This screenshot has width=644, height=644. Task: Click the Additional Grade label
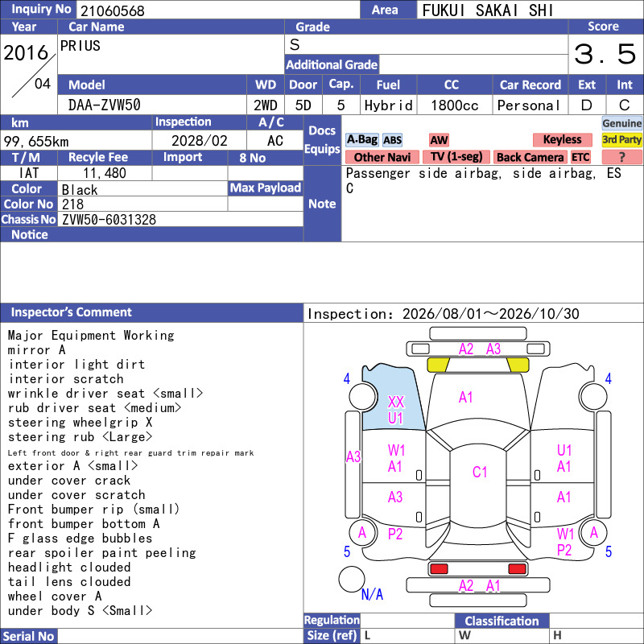332,65
